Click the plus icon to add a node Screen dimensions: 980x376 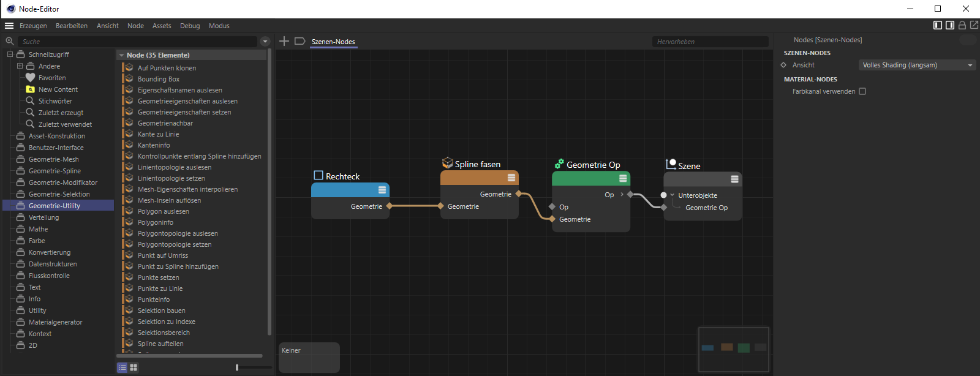click(284, 41)
